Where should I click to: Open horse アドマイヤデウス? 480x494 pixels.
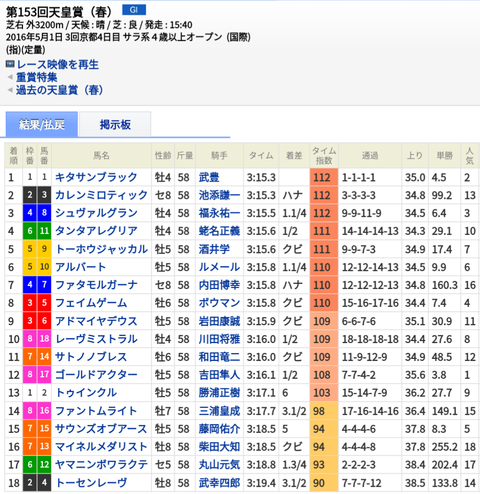coord(96,321)
